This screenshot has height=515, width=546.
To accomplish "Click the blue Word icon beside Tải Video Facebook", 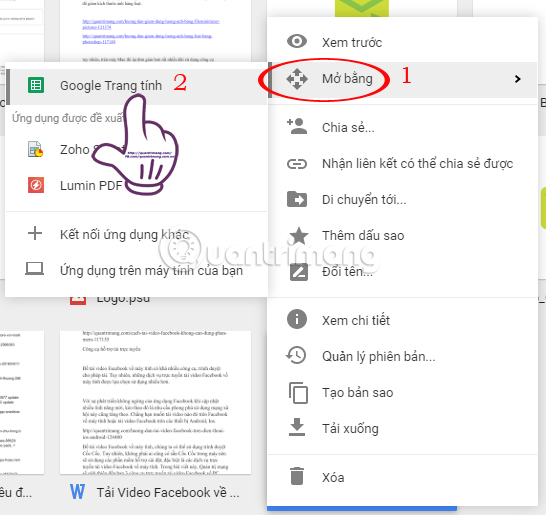I will (77, 492).
